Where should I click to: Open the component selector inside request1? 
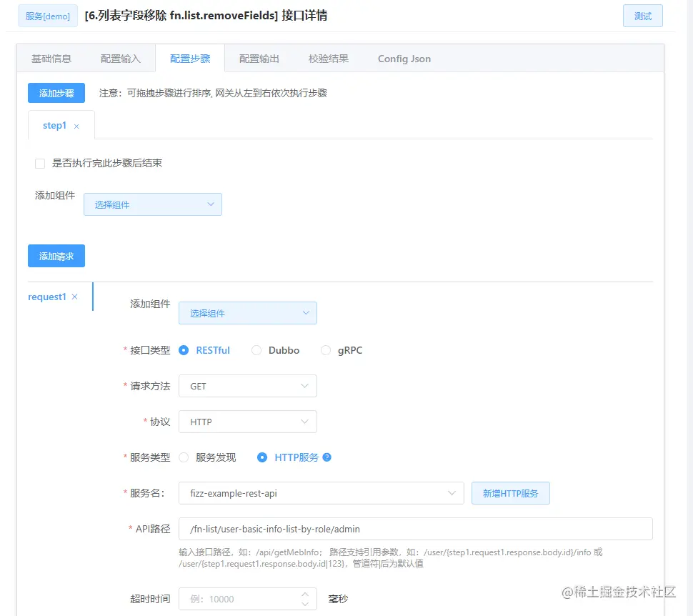[247, 312]
